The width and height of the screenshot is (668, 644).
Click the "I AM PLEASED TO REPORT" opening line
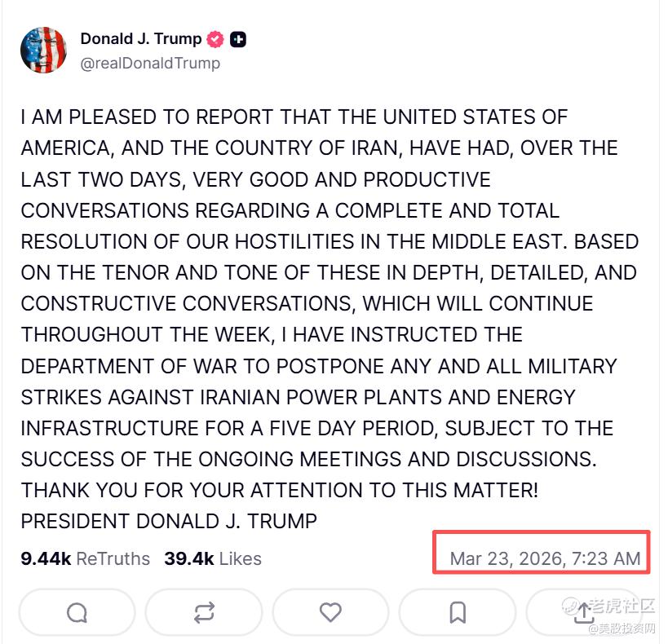click(x=294, y=117)
